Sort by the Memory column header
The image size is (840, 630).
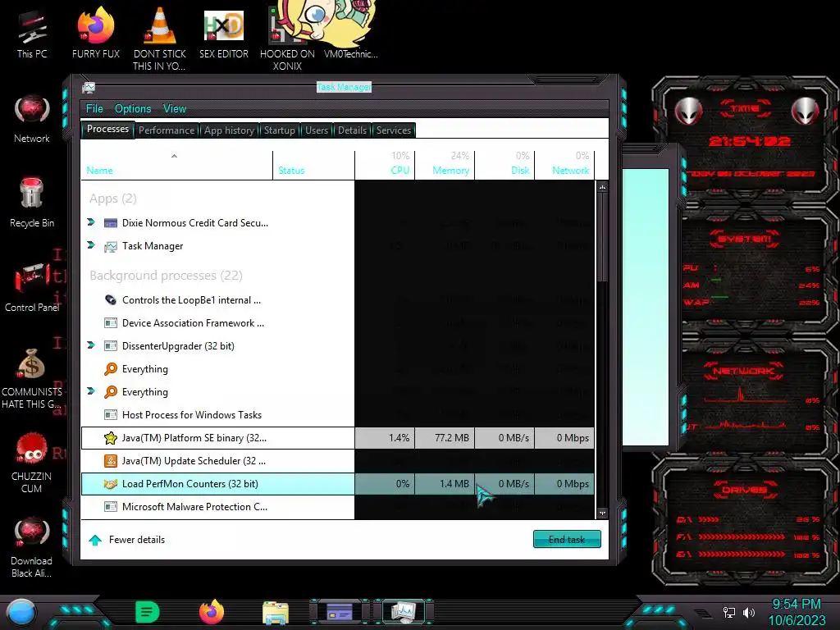tap(445, 164)
